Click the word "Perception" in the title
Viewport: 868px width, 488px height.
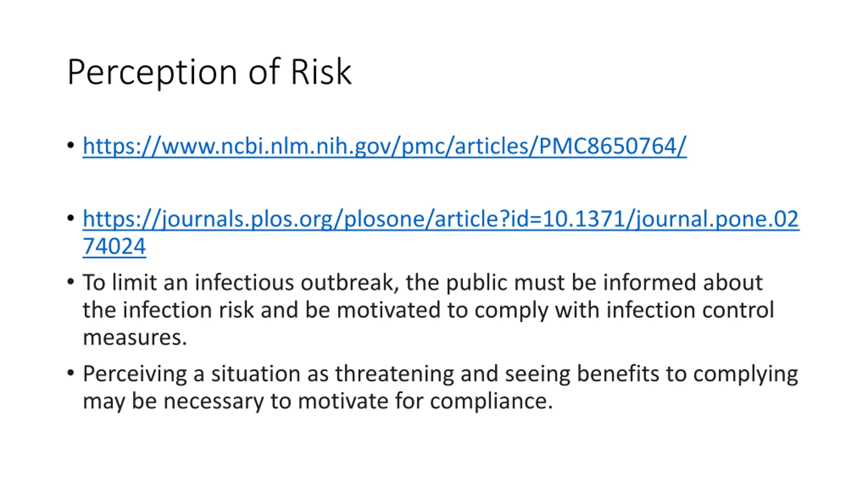coord(152,73)
